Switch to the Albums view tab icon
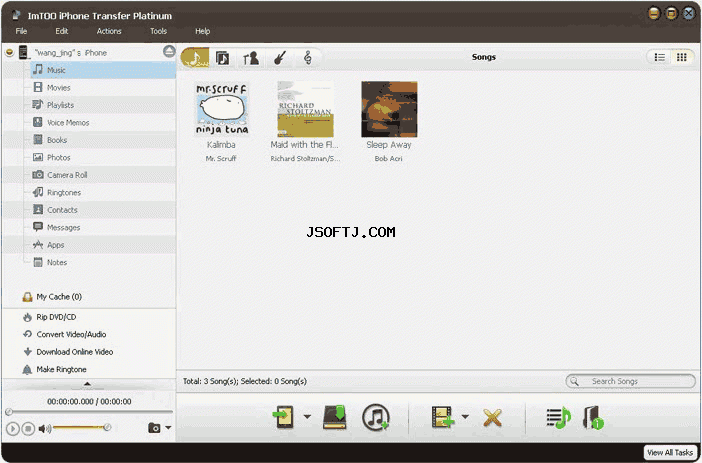Screen dimensions: 702x463 click(223, 58)
